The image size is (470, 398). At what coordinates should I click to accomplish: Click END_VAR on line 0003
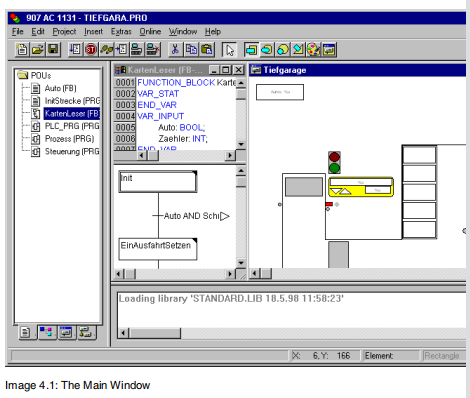tap(157, 105)
